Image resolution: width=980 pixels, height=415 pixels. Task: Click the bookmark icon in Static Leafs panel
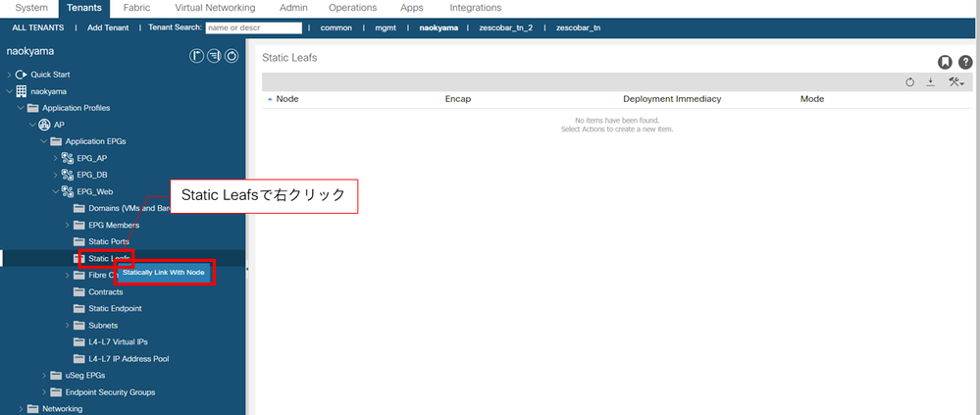click(x=945, y=62)
